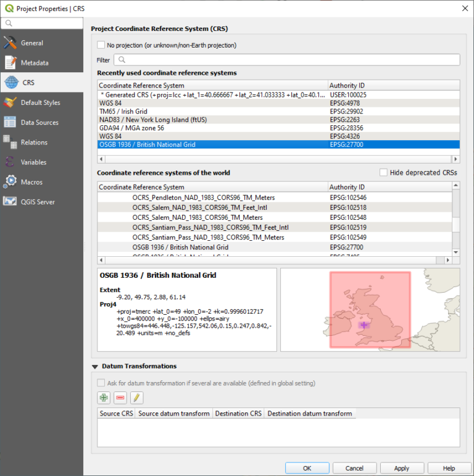The width and height of the screenshot is (474, 476).
Task: Collapse the Datum Transformations section
Action: tap(94, 366)
